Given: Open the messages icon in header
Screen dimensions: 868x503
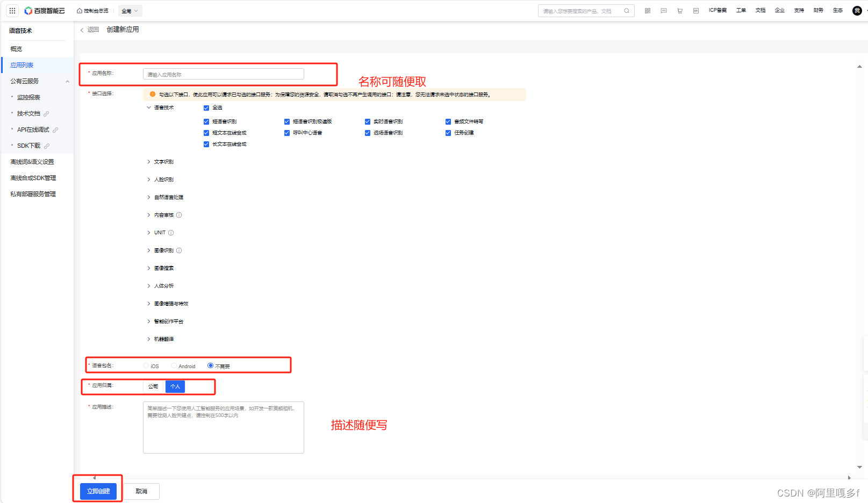Looking at the screenshot, I should (664, 11).
